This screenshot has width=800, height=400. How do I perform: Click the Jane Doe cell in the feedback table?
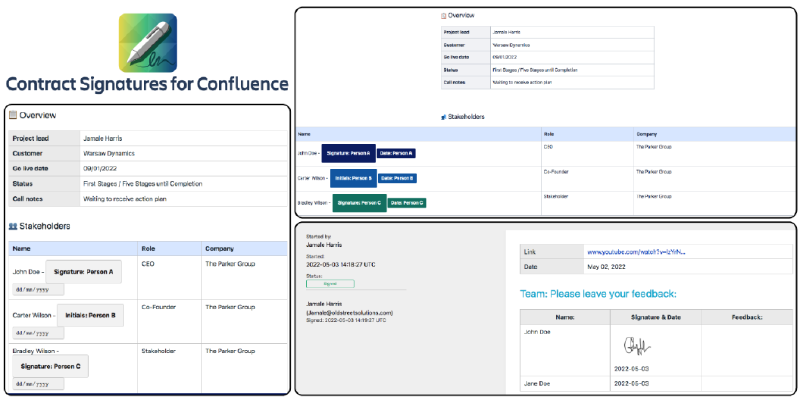point(565,383)
